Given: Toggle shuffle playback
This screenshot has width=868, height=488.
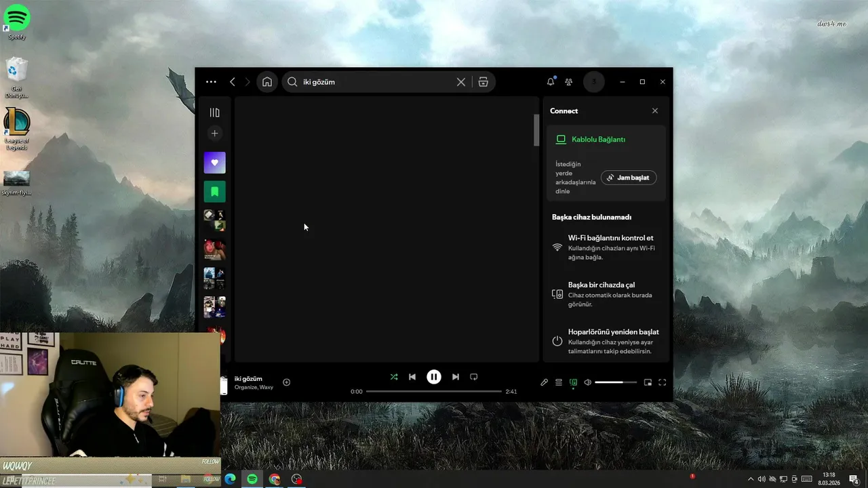Looking at the screenshot, I should point(394,377).
